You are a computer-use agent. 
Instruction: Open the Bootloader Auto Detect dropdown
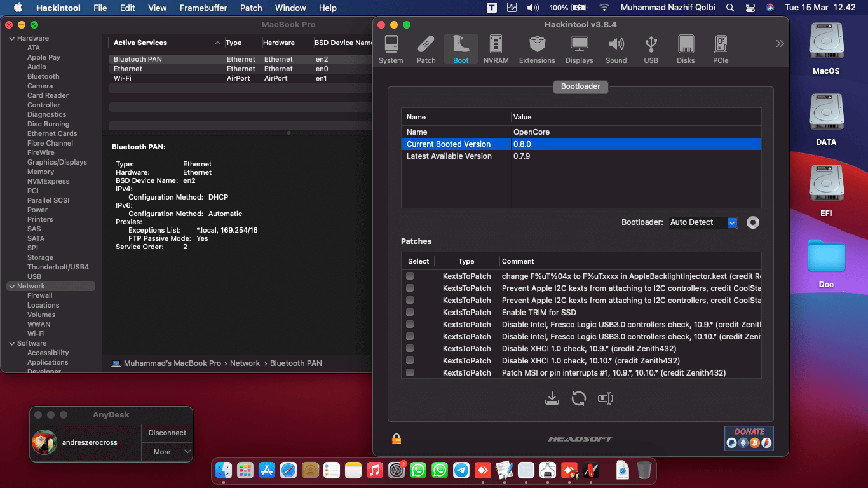click(703, 222)
